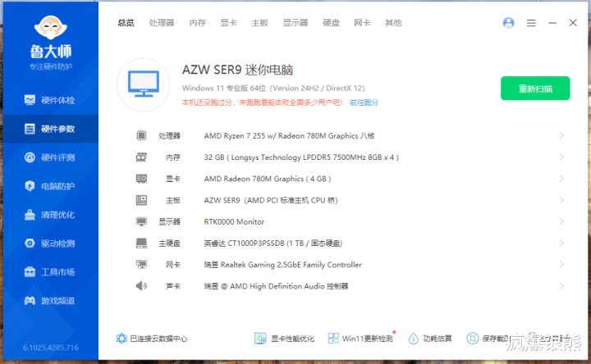Viewport: 591px width, 364px height.
Task: Click the 主硬盘 disk icon
Action: [x=141, y=243]
